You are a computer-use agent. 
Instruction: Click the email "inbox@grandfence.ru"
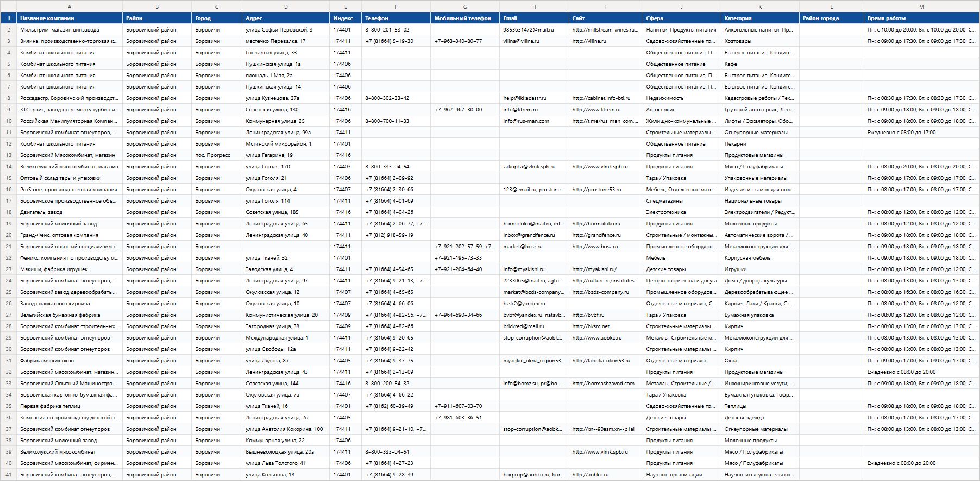(534, 235)
